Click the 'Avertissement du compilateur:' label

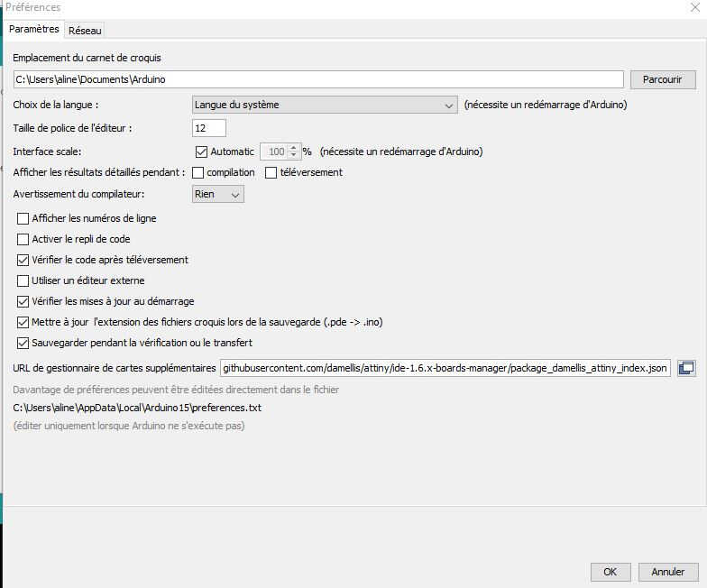tap(78, 195)
